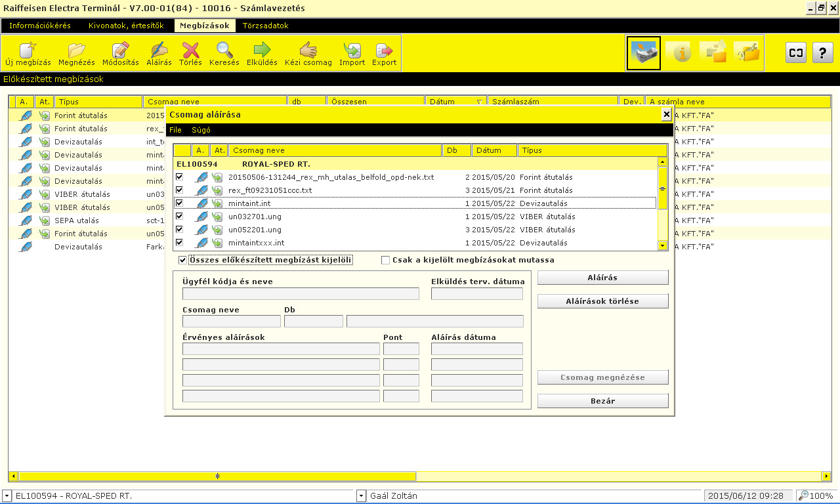Toggle the mintaintxxx.int row checkbox
The width and height of the screenshot is (840, 504).
[x=179, y=243]
